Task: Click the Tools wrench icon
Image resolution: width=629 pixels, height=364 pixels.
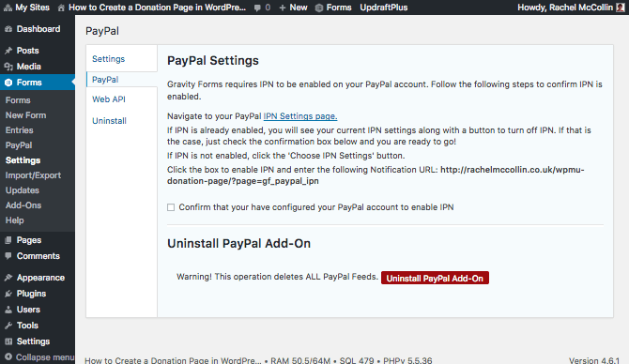Action: (x=8, y=326)
